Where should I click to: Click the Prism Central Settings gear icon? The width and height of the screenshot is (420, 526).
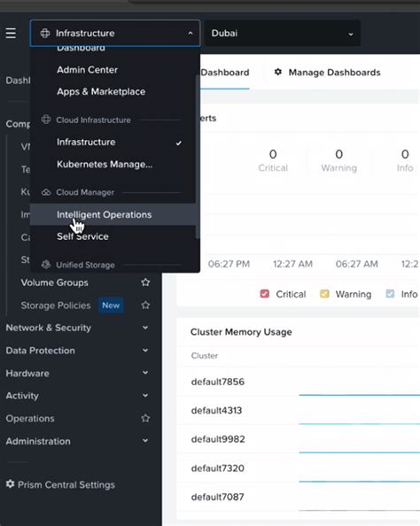[x=11, y=484]
